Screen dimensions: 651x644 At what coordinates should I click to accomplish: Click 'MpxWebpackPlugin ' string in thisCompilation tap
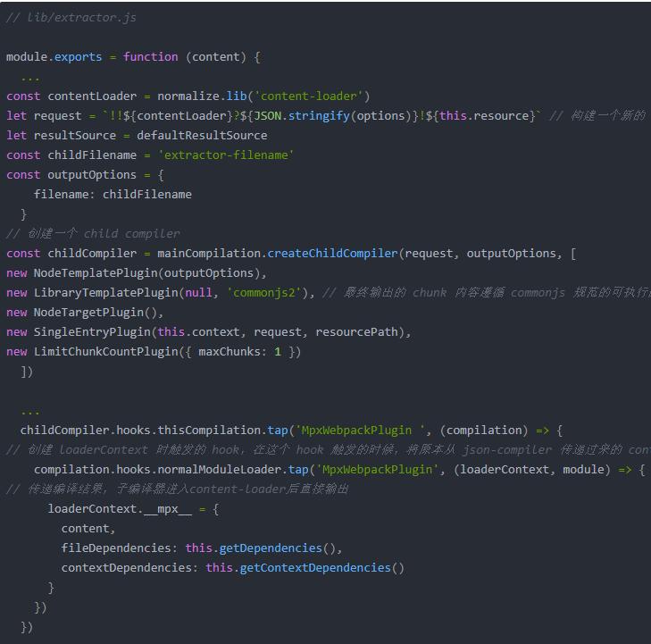tap(360, 431)
